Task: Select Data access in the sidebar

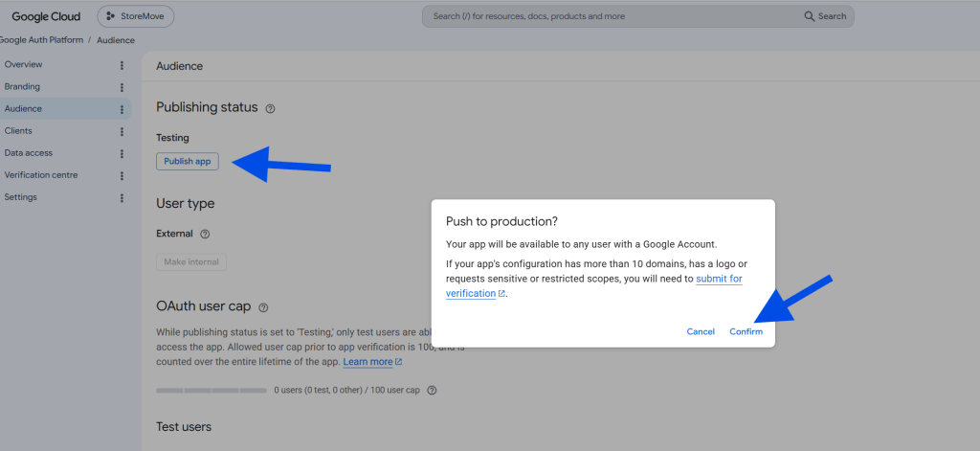Action: pyautogui.click(x=28, y=152)
